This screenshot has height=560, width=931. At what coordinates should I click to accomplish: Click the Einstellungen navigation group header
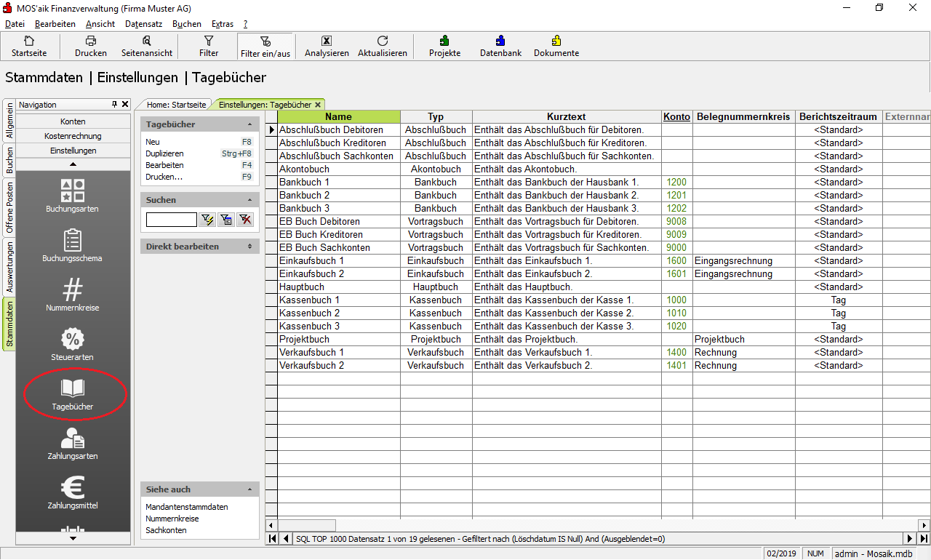coord(73,151)
